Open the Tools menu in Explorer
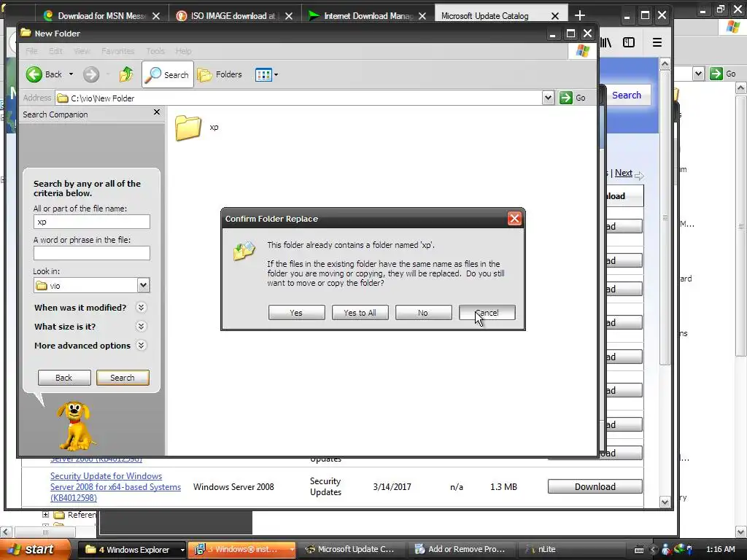Viewport: 747px width, 560px height. tap(155, 51)
